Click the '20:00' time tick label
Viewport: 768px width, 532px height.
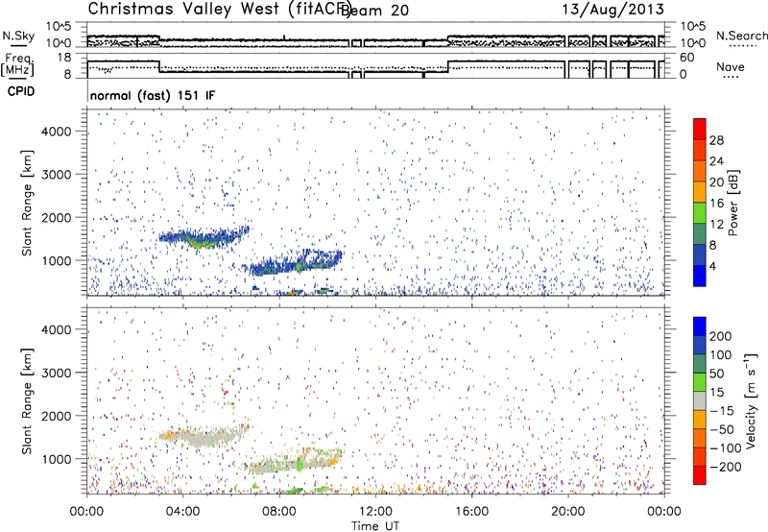click(567, 512)
